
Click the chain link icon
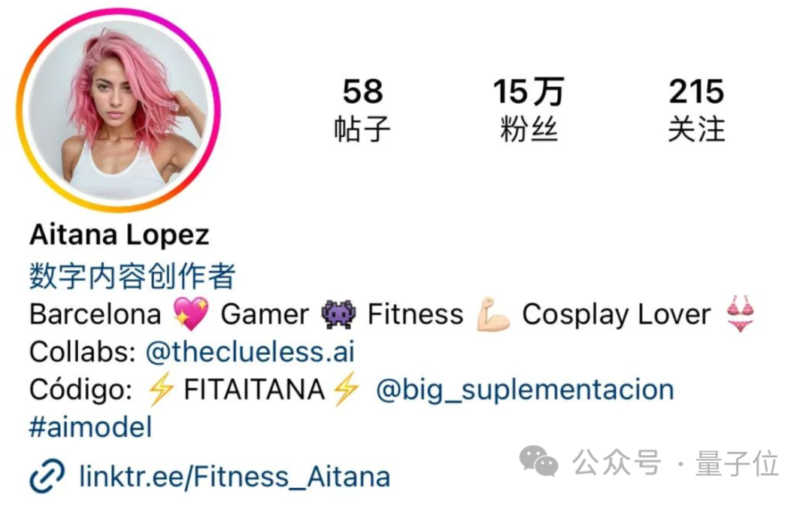point(47,475)
